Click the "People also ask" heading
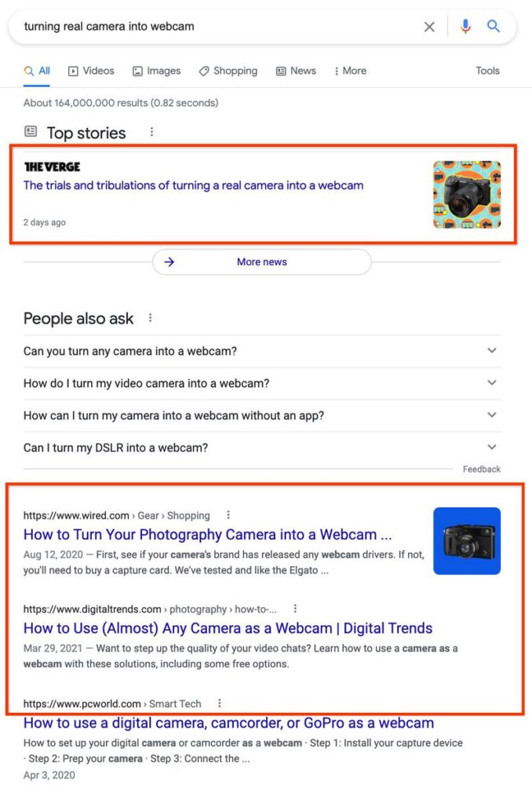 click(x=78, y=319)
